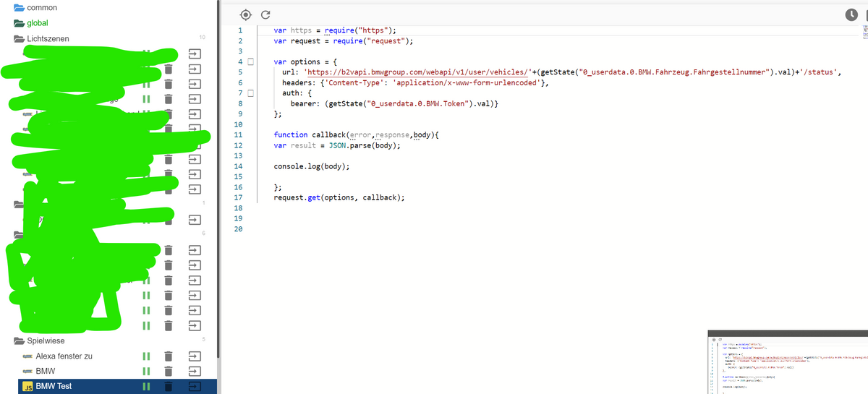
Task: Delete the Alexa fenster zu script
Action: [168, 356]
